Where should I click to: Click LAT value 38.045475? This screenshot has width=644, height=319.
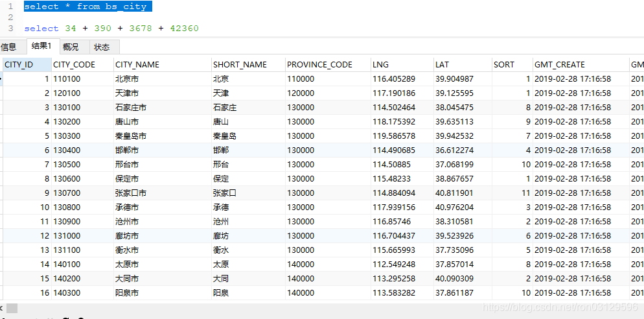[463, 108]
